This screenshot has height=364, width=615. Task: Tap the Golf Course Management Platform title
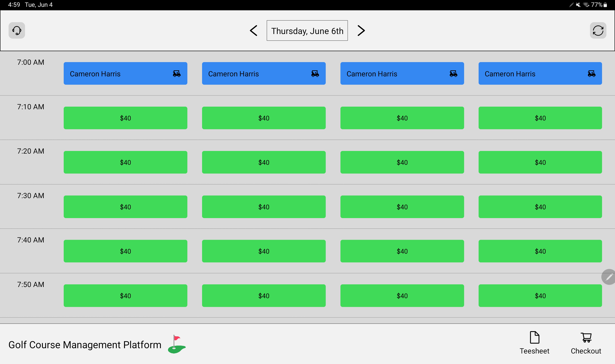point(85,345)
